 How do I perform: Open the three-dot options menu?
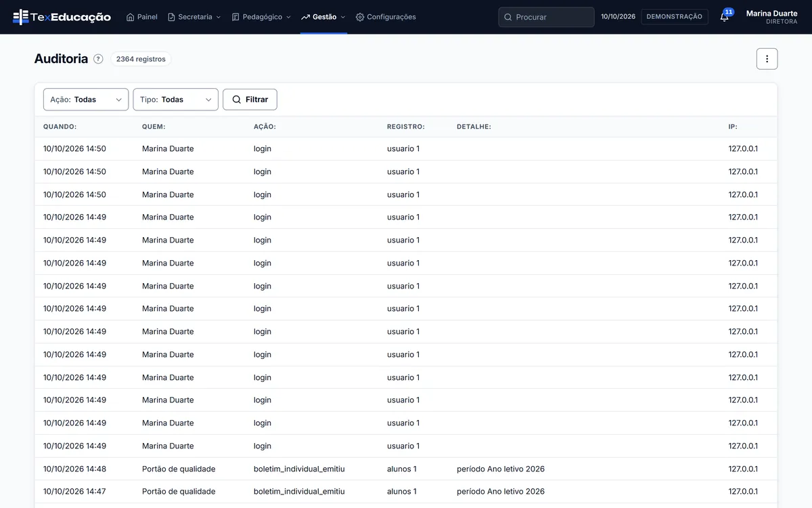tap(767, 59)
